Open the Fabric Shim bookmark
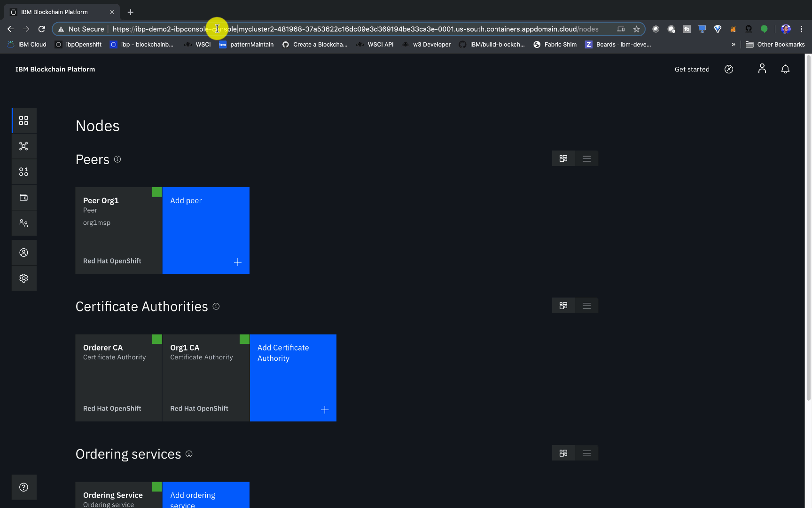 [x=555, y=45]
